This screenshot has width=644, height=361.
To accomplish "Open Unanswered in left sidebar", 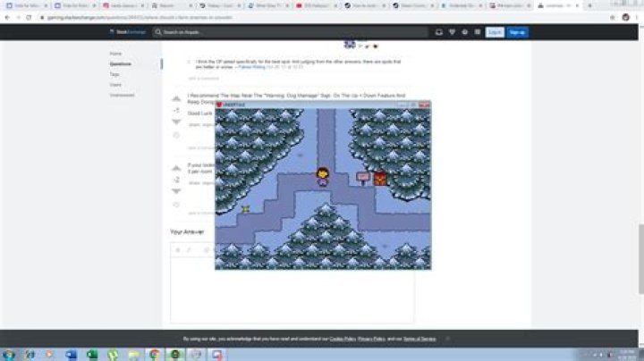I will pyautogui.click(x=122, y=95).
